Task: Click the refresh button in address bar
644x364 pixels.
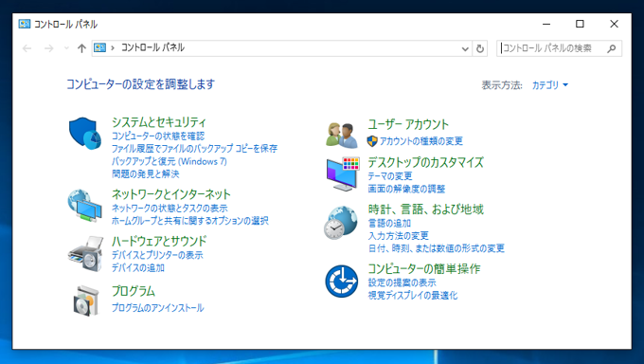Action: [480, 48]
